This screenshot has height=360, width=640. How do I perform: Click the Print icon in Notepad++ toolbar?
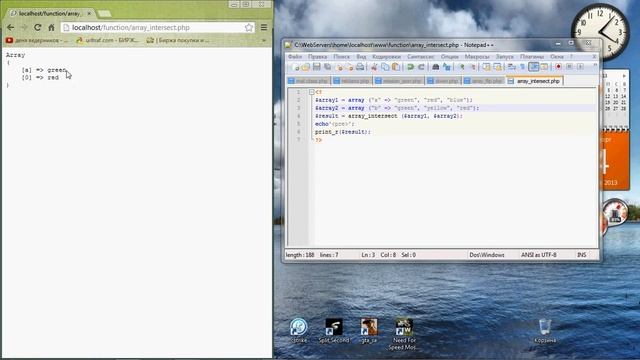tap(360, 67)
